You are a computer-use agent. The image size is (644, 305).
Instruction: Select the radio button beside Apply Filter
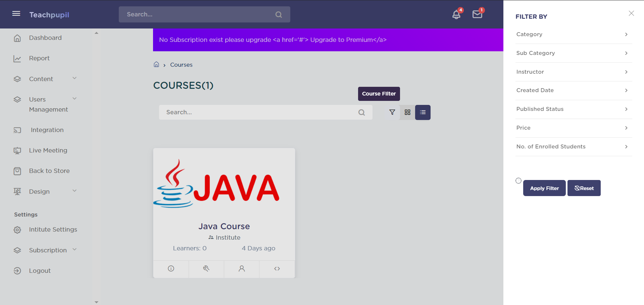[518, 181]
